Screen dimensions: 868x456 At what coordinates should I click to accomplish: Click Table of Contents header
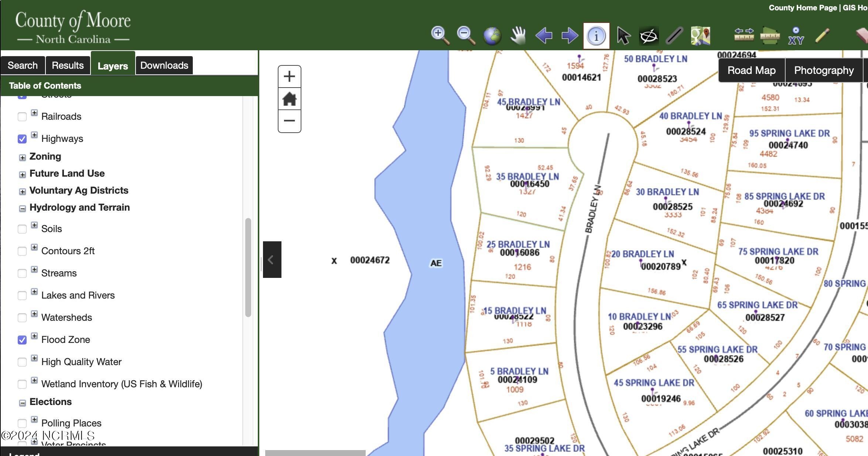[x=129, y=86]
